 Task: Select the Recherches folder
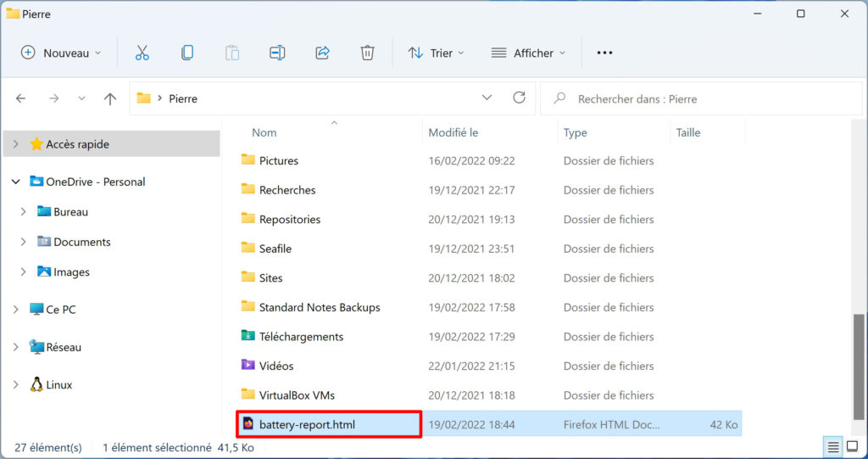click(287, 189)
